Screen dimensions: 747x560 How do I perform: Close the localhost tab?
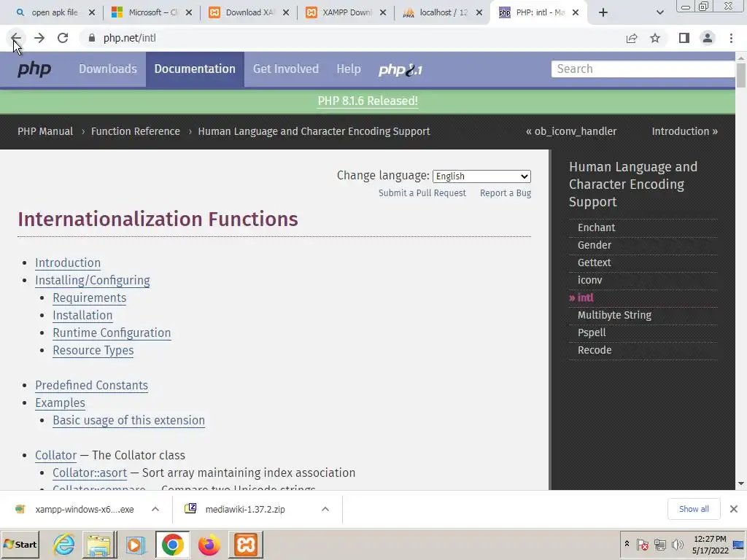click(479, 12)
